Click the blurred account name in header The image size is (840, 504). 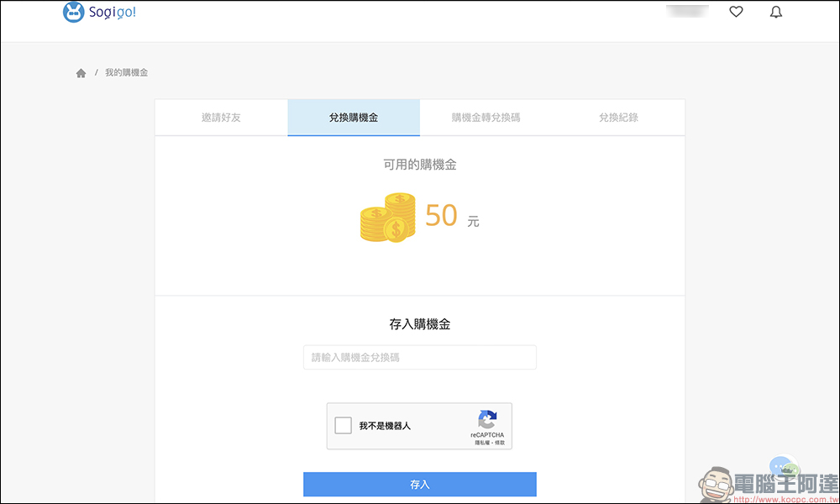pyautogui.click(x=687, y=11)
